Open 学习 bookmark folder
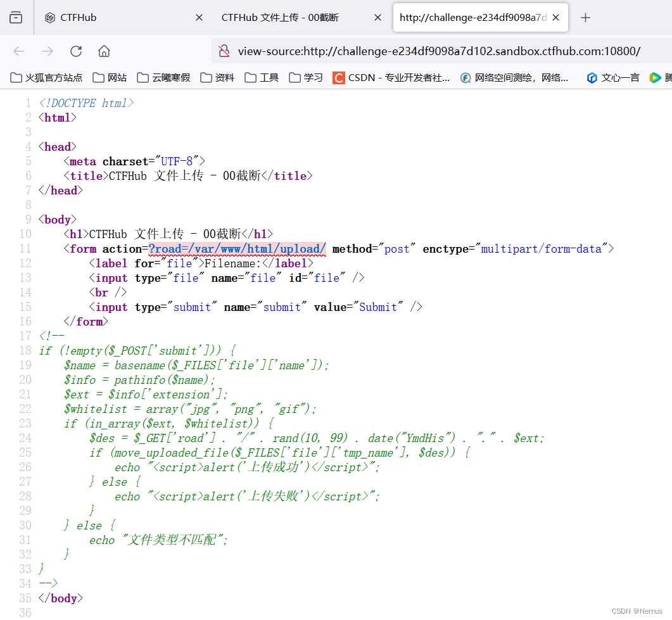The height and width of the screenshot is (620, 672). 305,77
